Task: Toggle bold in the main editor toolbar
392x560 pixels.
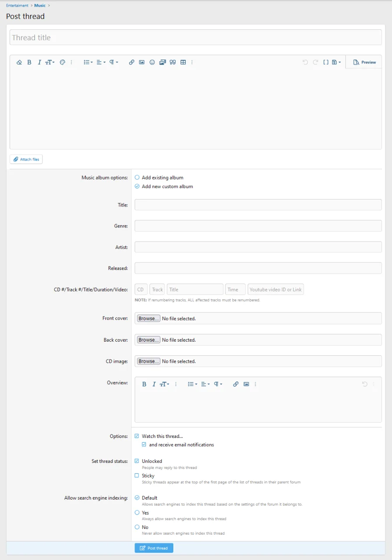Action: coord(29,63)
